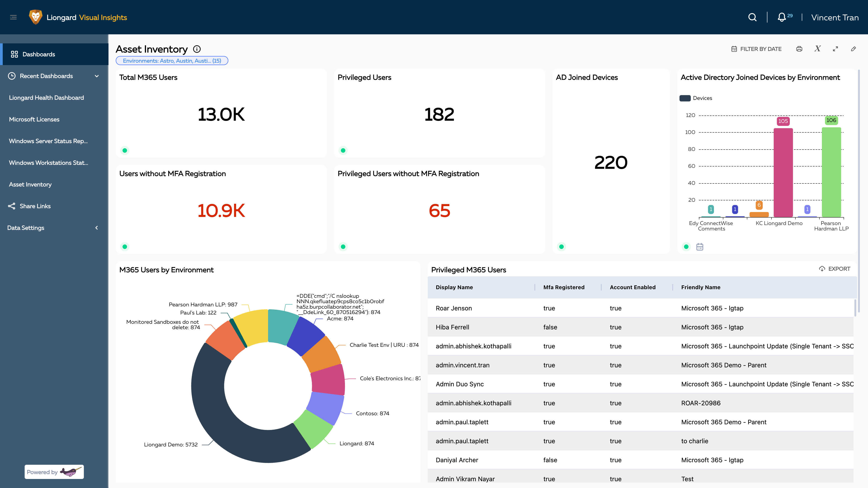Collapse the Recent Dashboards chevron
The image size is (868, 488).
97,76
